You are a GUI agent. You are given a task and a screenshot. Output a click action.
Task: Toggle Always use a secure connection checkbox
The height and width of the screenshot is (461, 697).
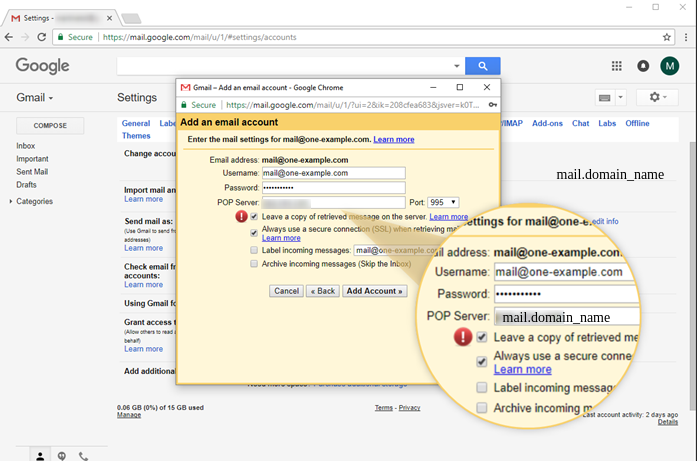[x=254, y=233]
